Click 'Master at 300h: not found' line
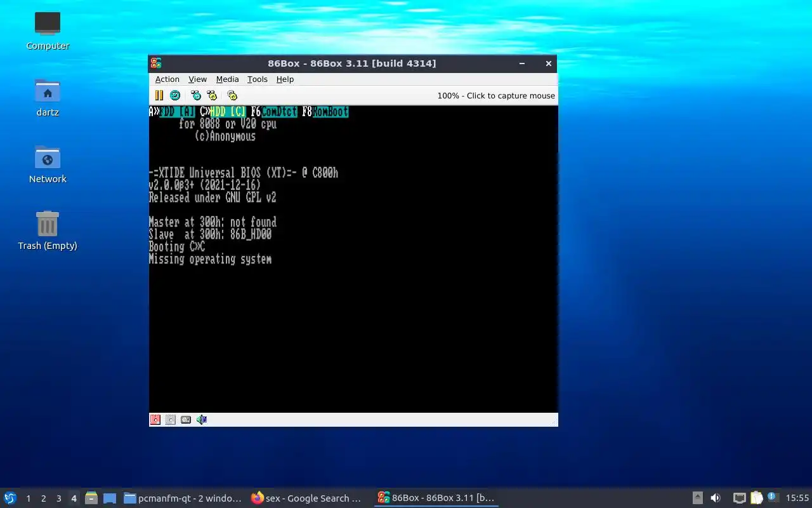 [213, 222]
